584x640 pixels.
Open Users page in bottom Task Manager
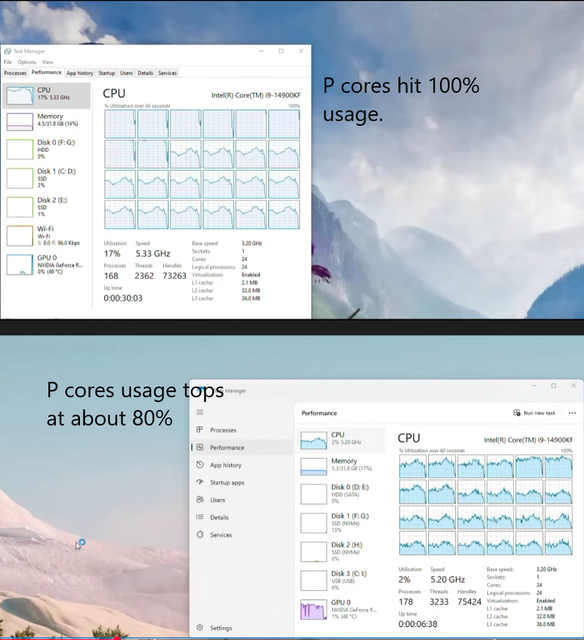[242, 500]
